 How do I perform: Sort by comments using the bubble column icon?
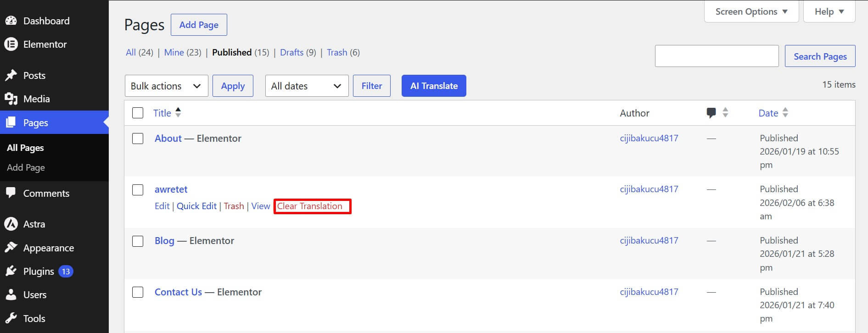coord(711,113)
